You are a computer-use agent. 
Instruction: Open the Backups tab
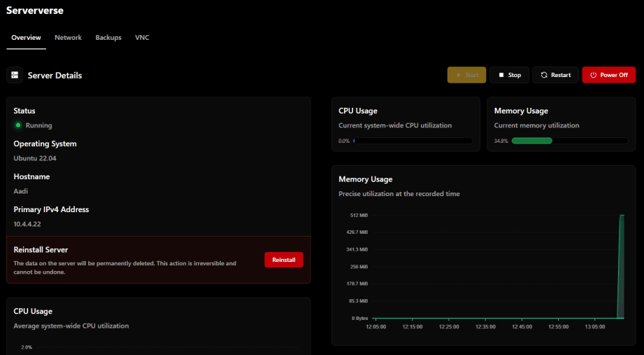click(108, 37)
